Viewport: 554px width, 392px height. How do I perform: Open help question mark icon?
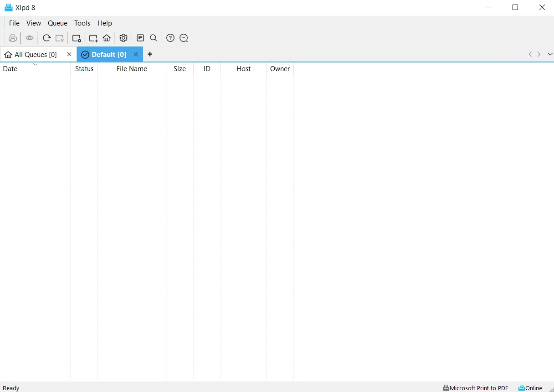(170, 38)
